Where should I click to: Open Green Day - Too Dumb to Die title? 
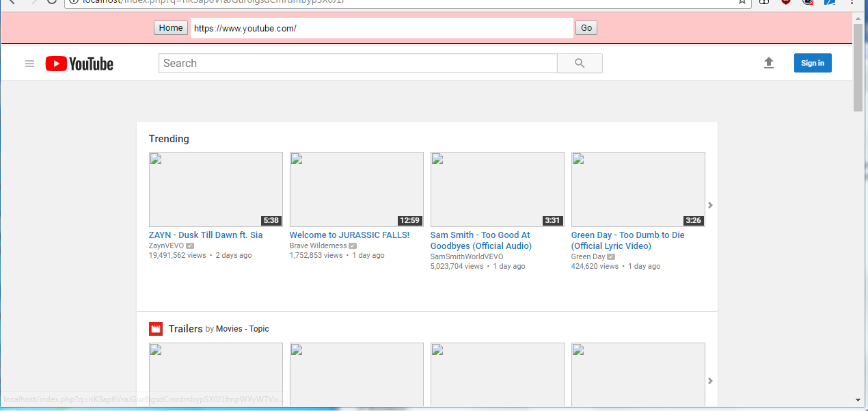(x=627, y=241)
